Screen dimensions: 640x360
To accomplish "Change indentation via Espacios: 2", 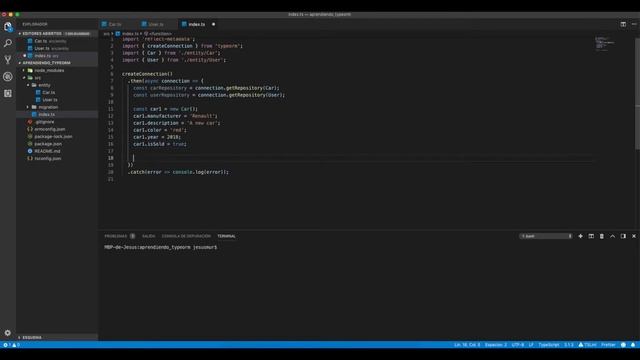I will 496,345.
